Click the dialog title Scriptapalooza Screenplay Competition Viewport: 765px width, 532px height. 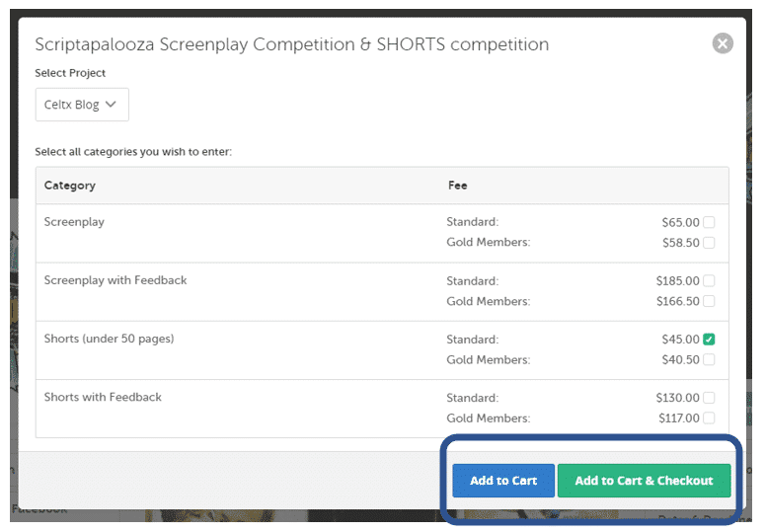pyautogui.click(x=292, y=44)
